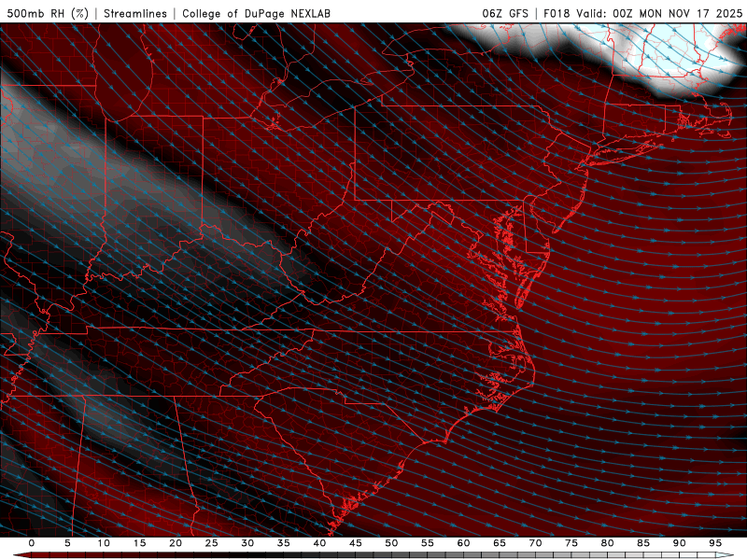Viewport: 747px width, 560px height.
Task: Click the 35 value on the color scale
Action: tap(284, 543)
